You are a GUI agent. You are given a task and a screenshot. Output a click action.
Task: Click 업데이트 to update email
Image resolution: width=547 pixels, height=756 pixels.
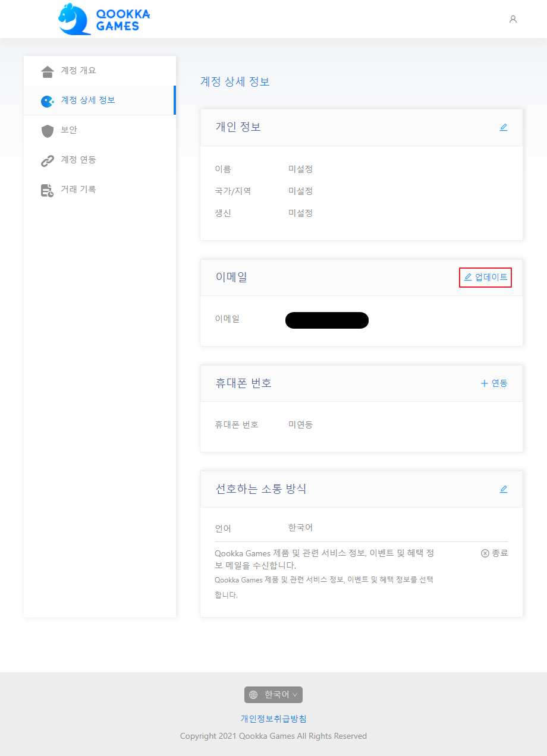click(x=486, y=278)
